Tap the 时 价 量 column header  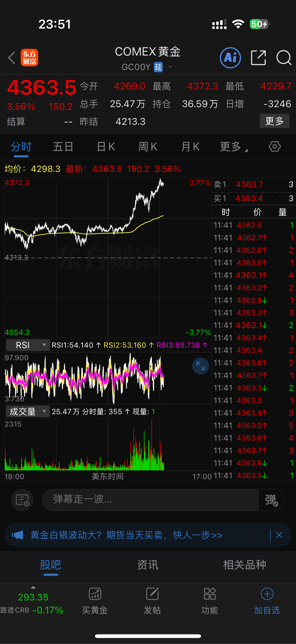click(254, 212)
